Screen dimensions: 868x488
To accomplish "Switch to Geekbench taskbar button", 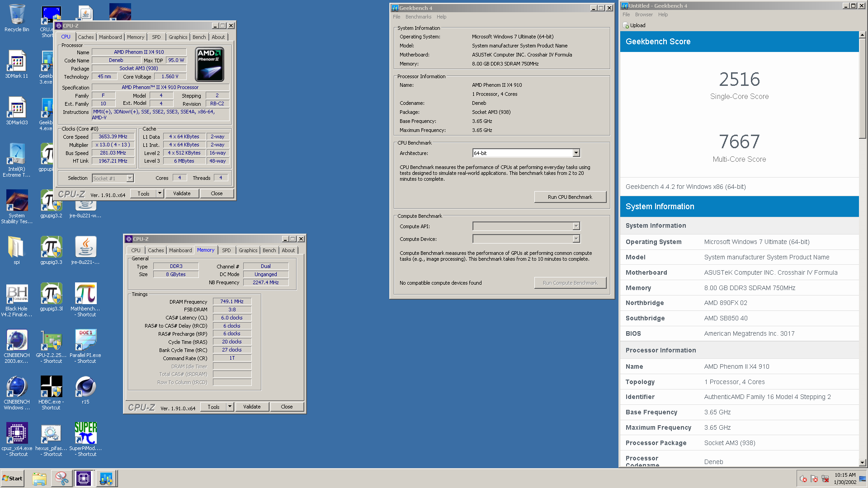I will (106, 479).
